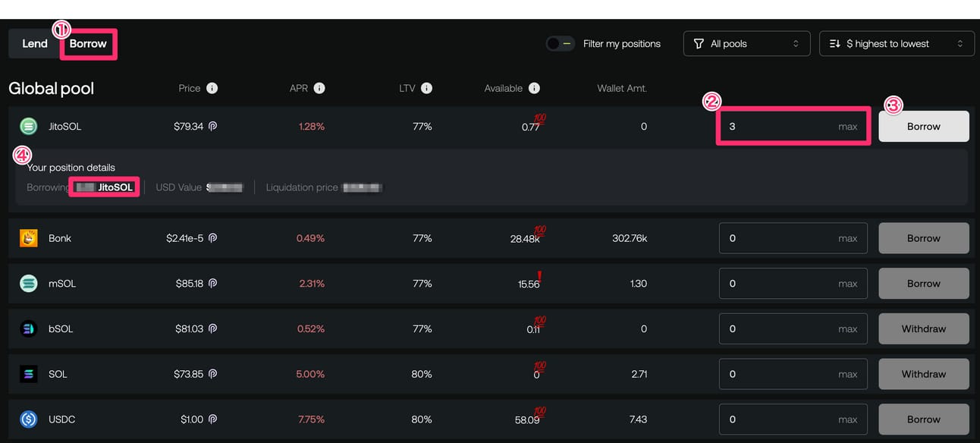Screen dimensions: 980x443
Task: Click the mSOL token icon
Action: [29, 284]
